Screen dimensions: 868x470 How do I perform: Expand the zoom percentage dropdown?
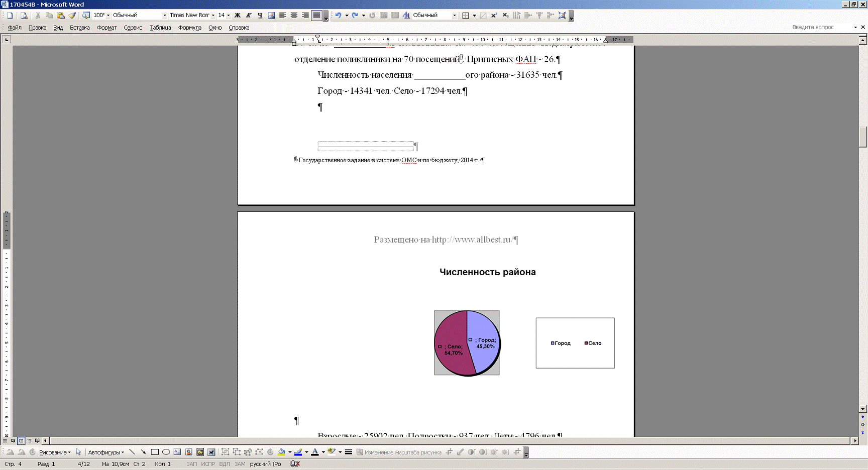pyautogui.click(x=108, y=16)
